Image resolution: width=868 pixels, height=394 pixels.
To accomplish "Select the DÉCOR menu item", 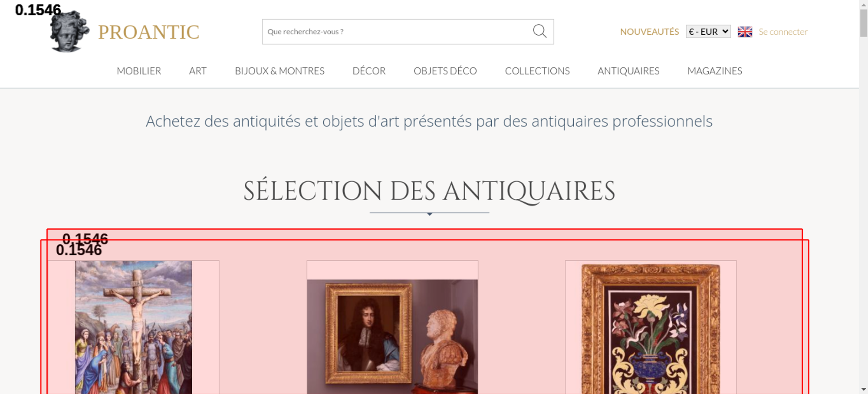I will 369,71.
